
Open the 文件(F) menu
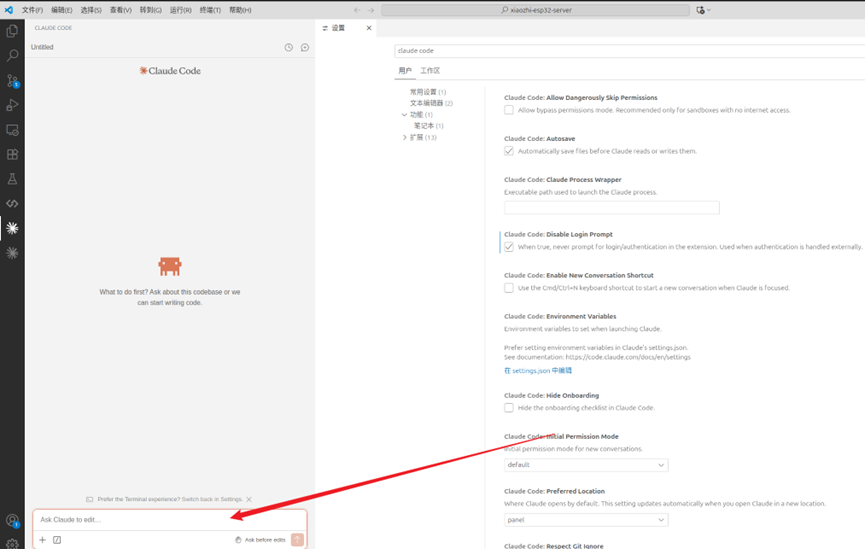pos(33,10)
